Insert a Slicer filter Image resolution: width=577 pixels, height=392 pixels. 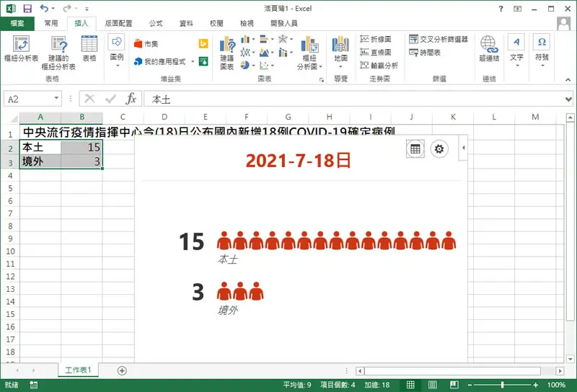(x=439, y=39)
